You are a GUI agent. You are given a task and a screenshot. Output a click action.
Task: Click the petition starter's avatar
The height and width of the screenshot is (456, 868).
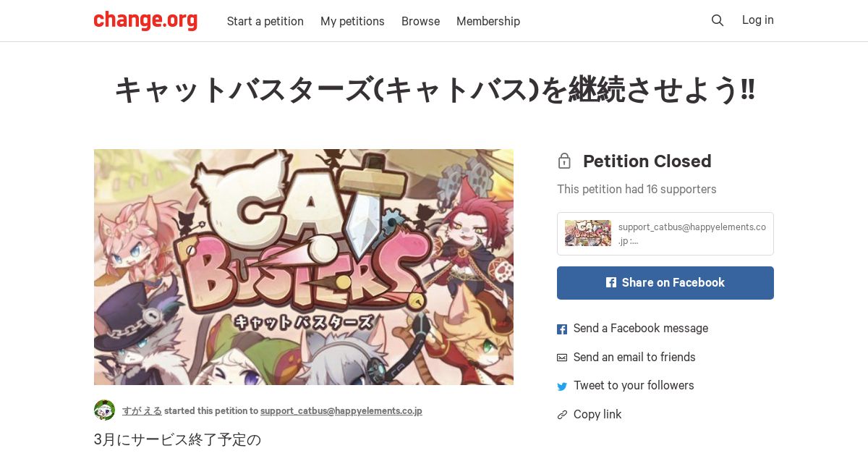(x=104, y=410)
